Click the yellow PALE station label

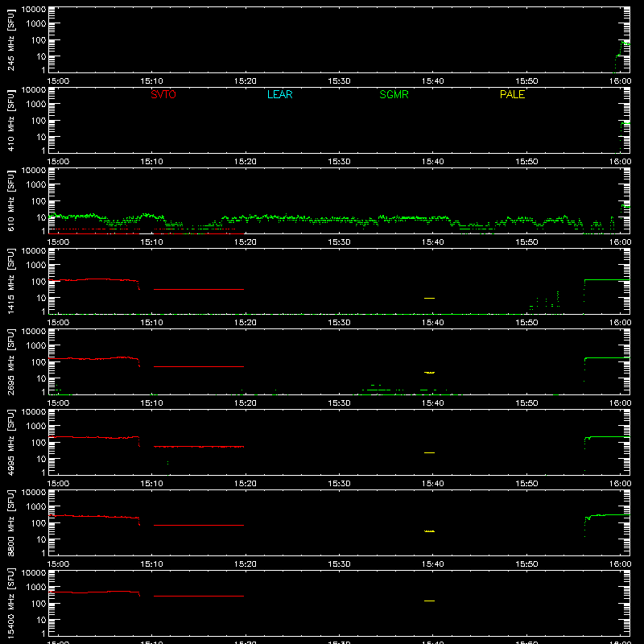coord(512,94)
